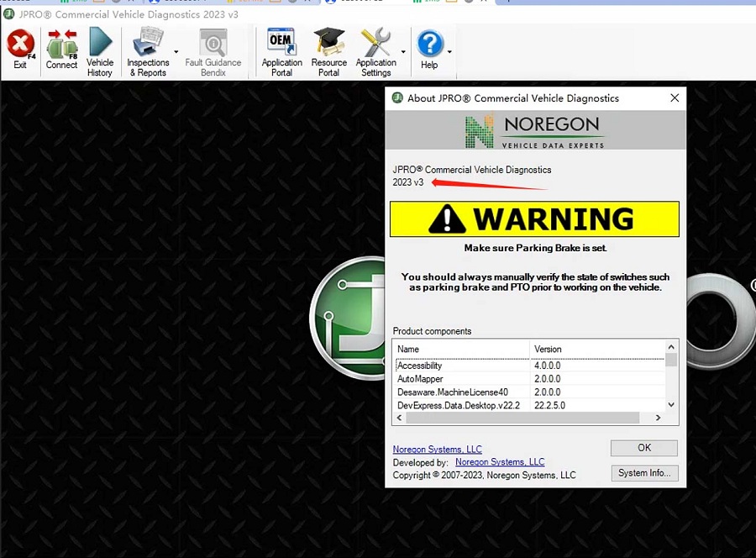Close the About JPRO dialog
This screenshot has width=756, height=558.
click(x=675, y=98)
